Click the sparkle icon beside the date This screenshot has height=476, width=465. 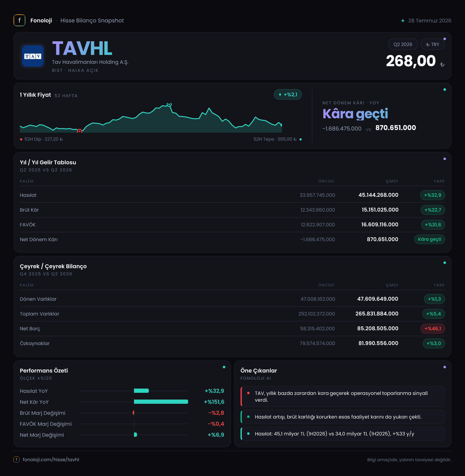click(x=403, y=21)
